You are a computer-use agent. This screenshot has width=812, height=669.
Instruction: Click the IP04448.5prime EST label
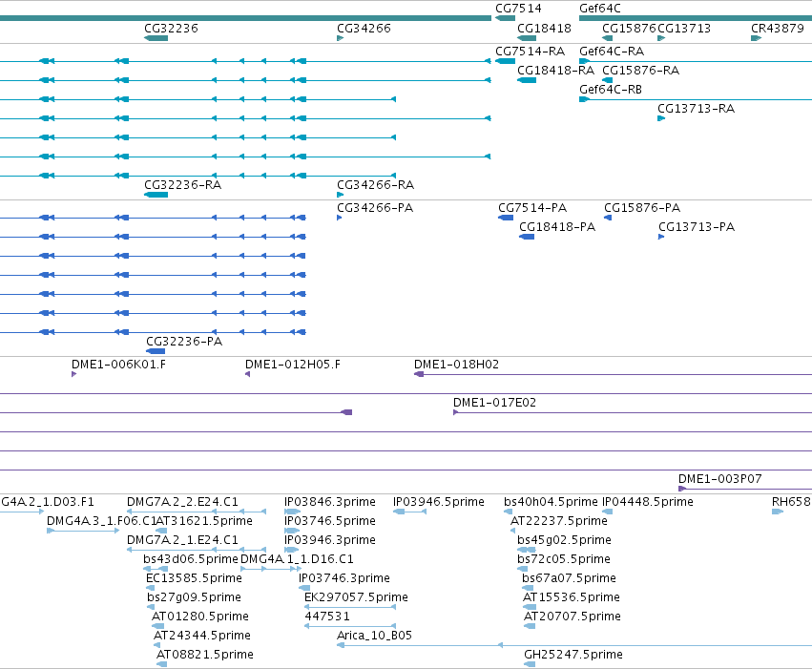tap(647, 502)
